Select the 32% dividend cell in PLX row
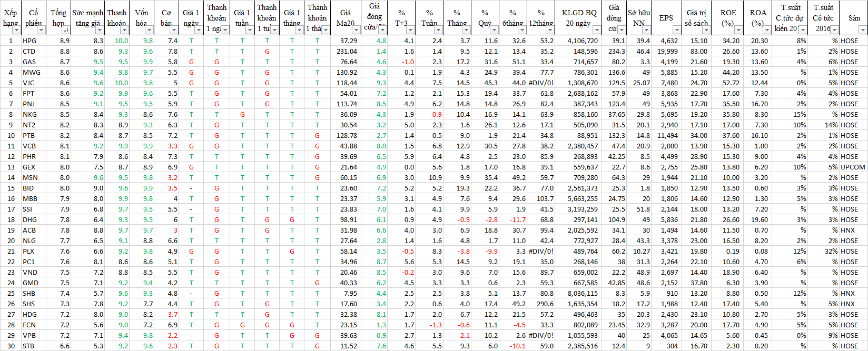The width and height of the screenshot is (868, 351). [824, 251]
